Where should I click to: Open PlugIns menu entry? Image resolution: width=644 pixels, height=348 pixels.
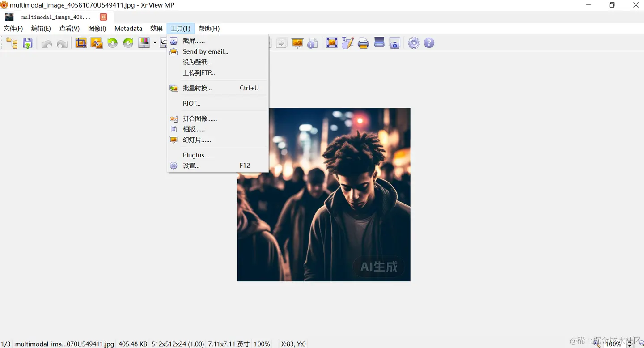point(218,155)
